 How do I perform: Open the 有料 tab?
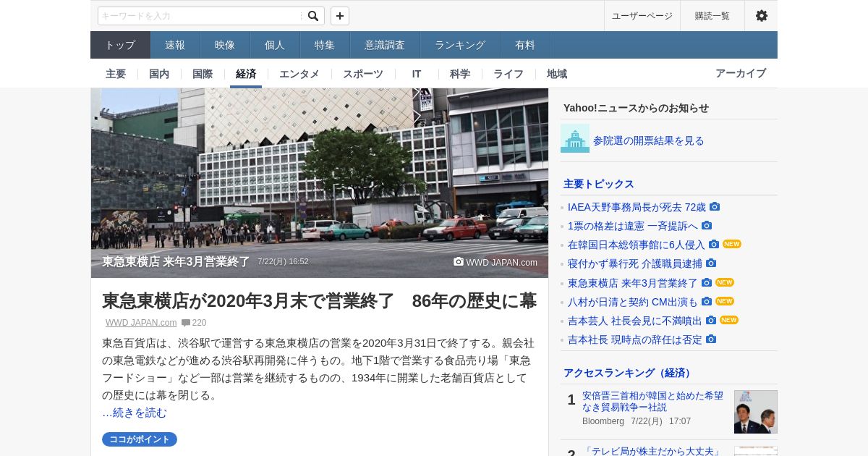click(x=525, y=45)
